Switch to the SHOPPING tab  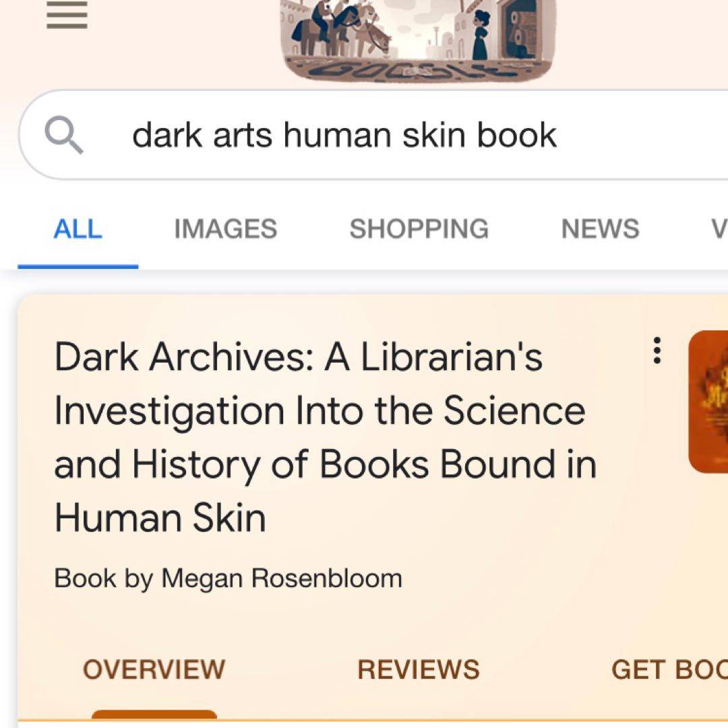(x=419, y=229)
